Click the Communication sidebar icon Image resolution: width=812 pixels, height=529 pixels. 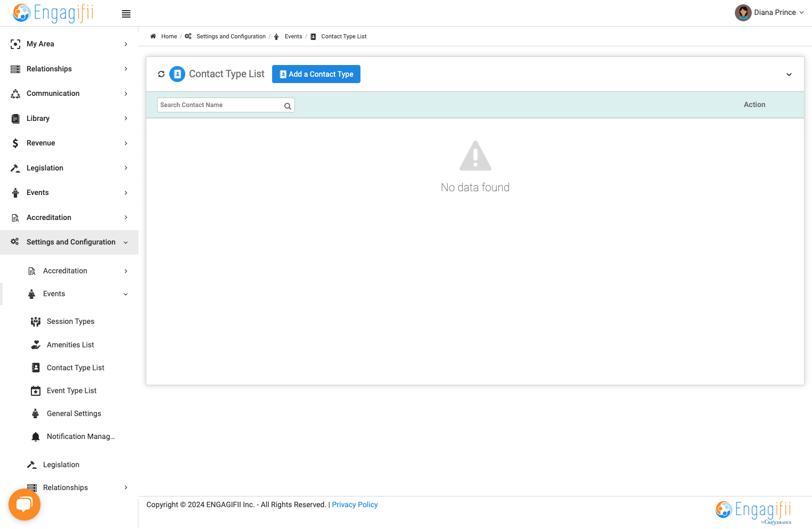point(15,94)
